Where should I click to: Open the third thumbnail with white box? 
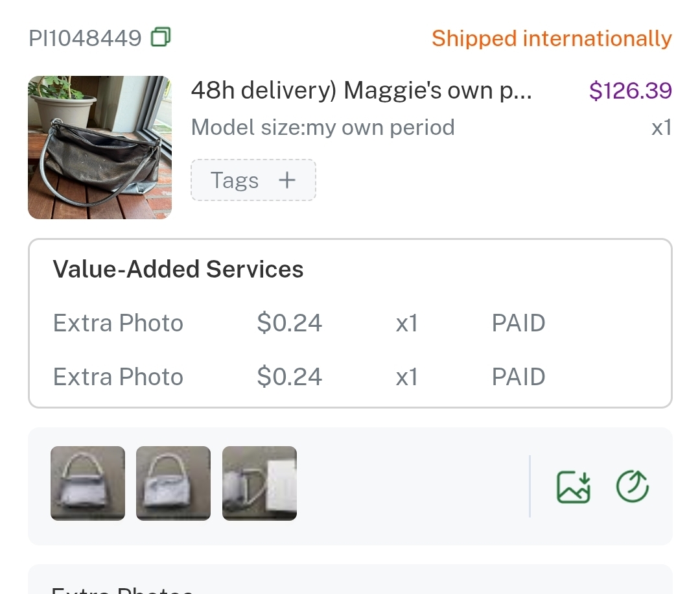pos(259,483)
